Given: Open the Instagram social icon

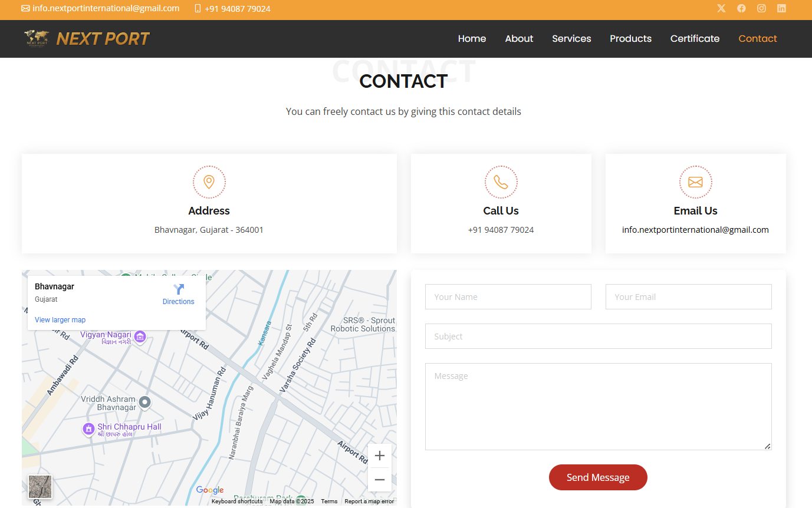Looking at the screenshot, I should pos(761,8).
